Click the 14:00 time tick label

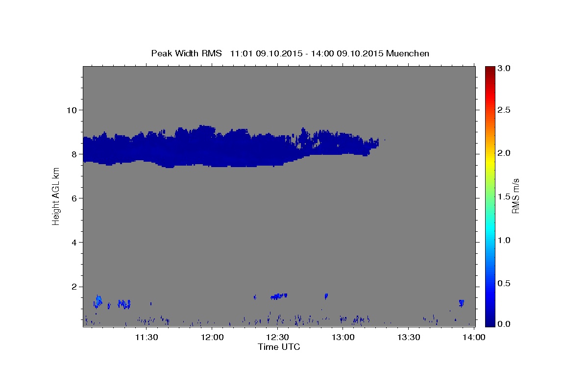474,337
